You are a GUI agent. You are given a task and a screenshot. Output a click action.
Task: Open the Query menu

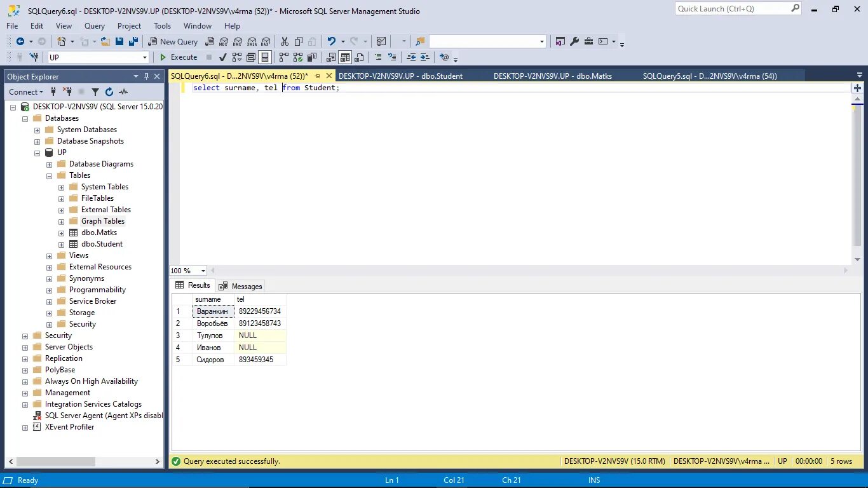click(x=95, y=26)
